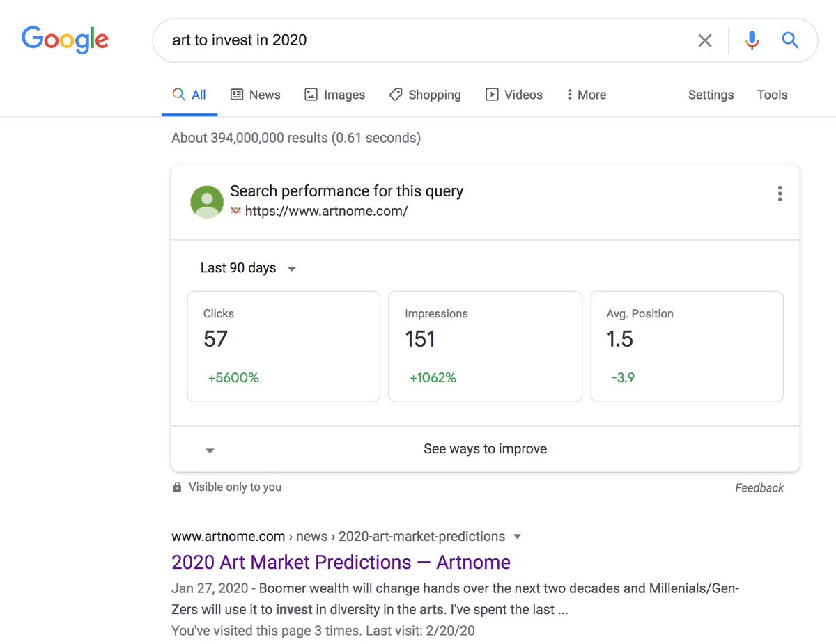This screenshot has width=836, height=644.
Task: Open three-dot menu on search performance card
Action: [x=780, y=194]
